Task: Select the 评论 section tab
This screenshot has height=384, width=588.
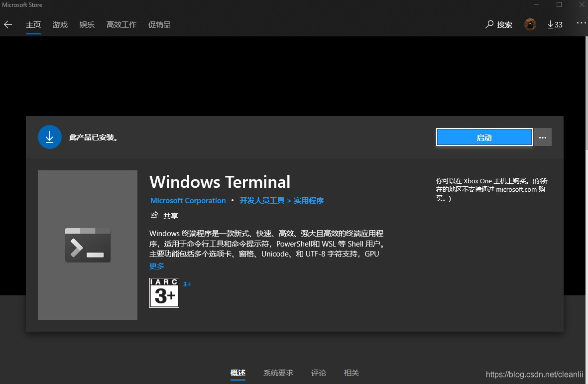Action: click(318, 373)
